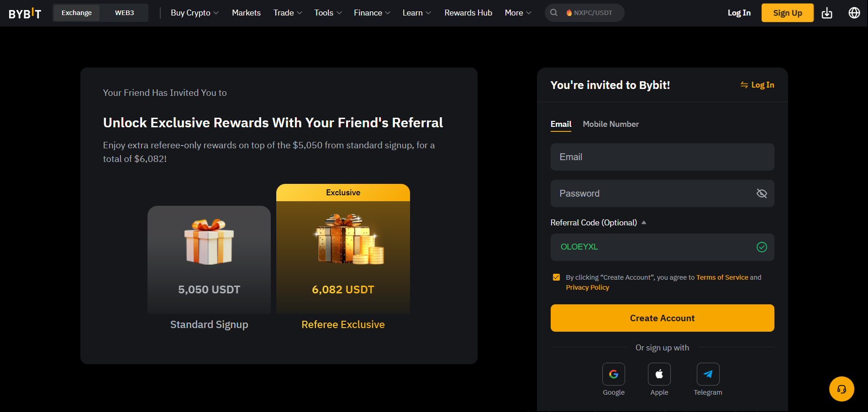The image size is (868, 412).
Task: Open the app download icon
Action: pos(827,13)
